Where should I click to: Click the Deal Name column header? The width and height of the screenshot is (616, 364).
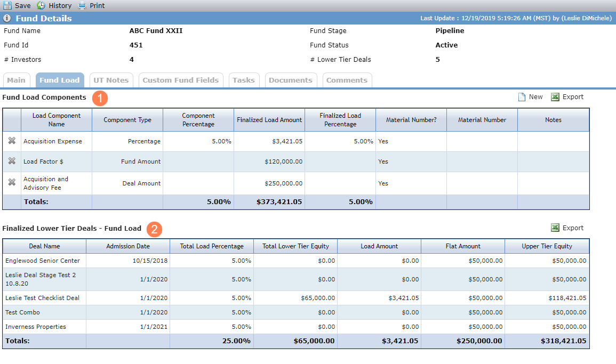coord(44,246)
